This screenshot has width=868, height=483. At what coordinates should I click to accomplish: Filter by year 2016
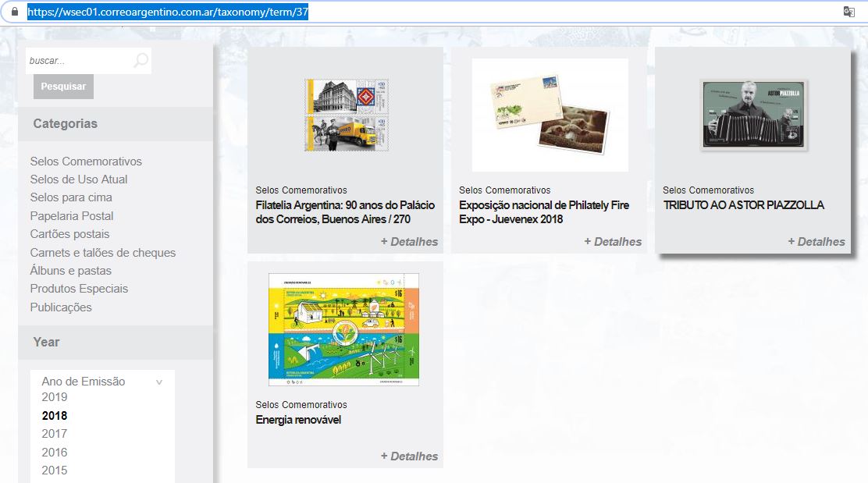[x=55, y=452]
